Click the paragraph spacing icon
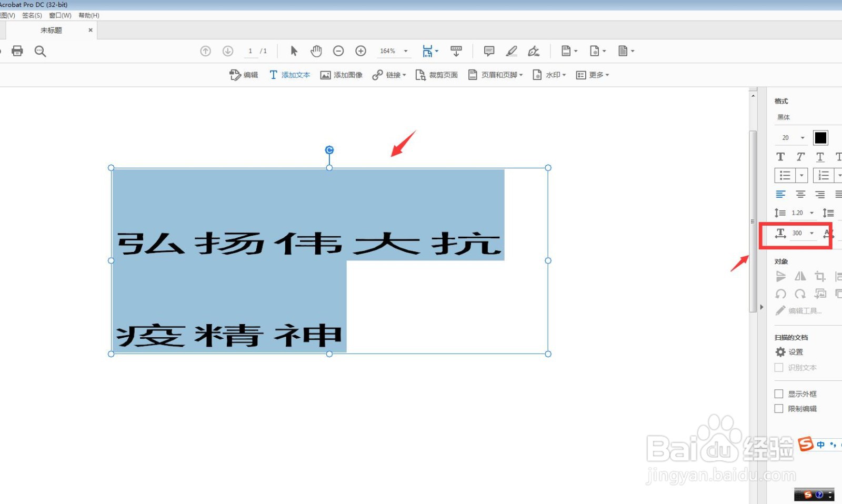842x504 pixels. point(828,213)
